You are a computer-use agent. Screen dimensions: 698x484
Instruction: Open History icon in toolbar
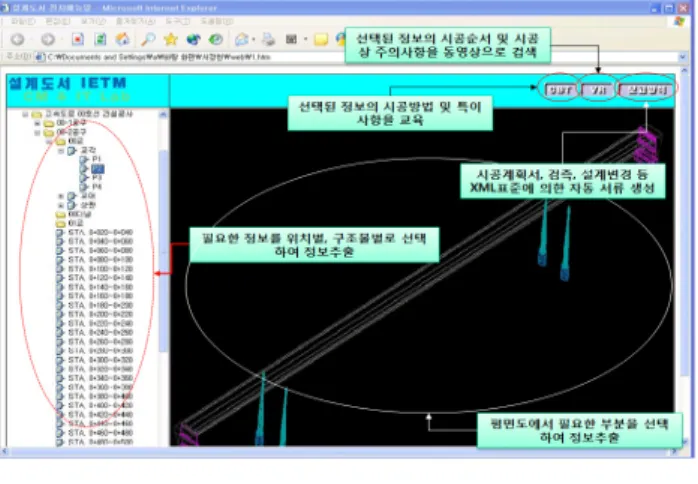(x=216, y=40)
